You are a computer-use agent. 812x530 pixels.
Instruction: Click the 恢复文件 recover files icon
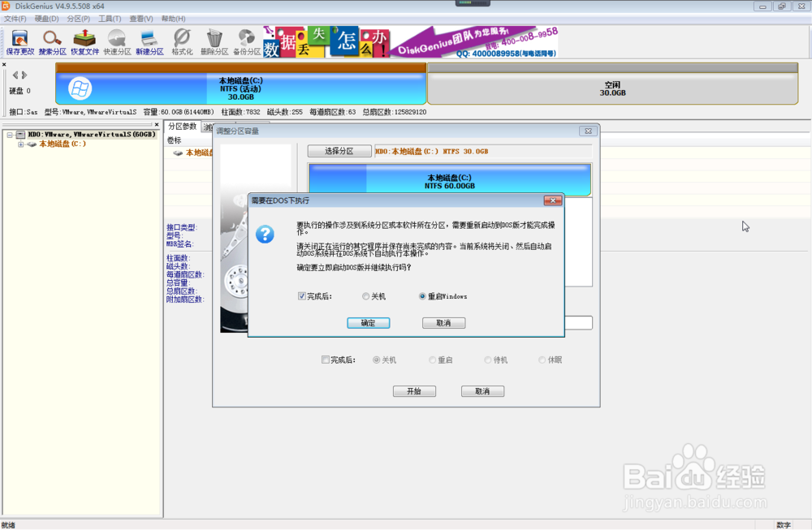(85, 42)
